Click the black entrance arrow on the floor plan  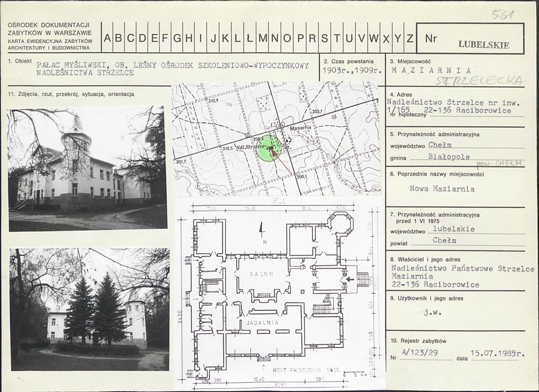click(x=350, y=279)
